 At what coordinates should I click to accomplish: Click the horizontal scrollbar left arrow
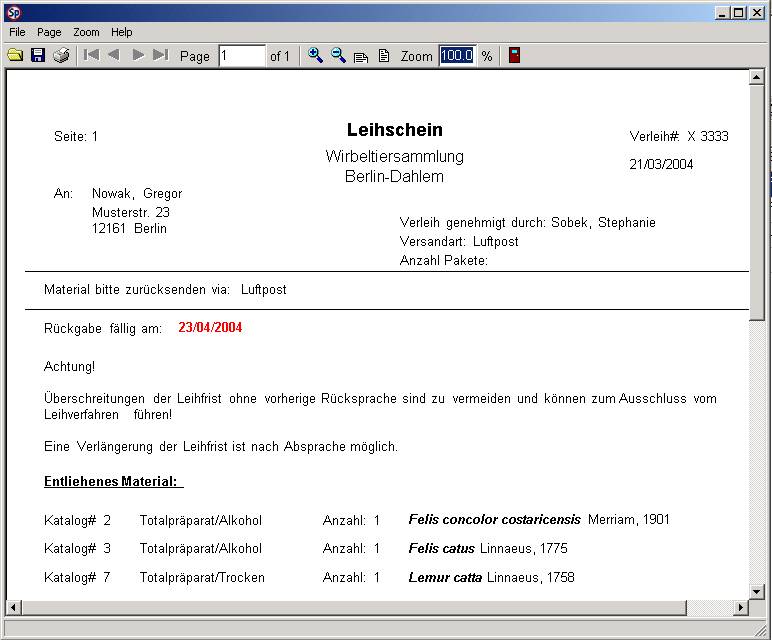click(13, 608)
